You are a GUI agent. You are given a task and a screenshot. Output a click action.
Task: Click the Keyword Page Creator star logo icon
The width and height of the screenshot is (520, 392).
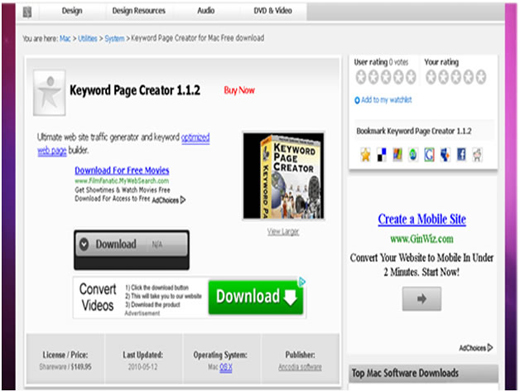[x=49, y=93]
